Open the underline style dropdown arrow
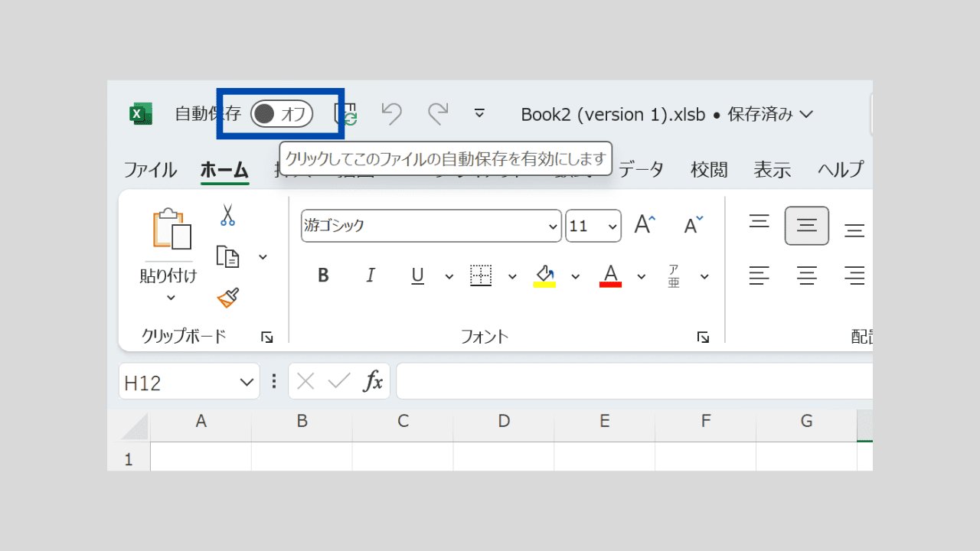The height and width of the screenshot is (551, 980). tap(449, 276)
